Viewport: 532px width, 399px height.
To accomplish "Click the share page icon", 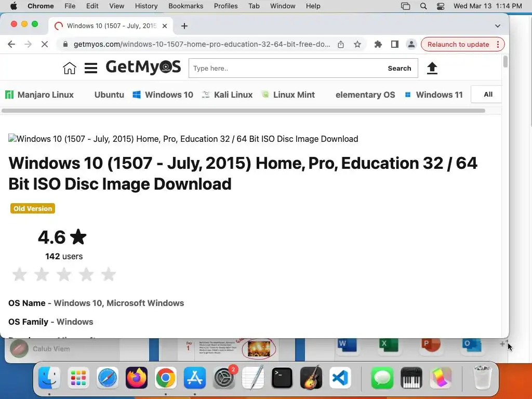I will click(x=341, y=44).
